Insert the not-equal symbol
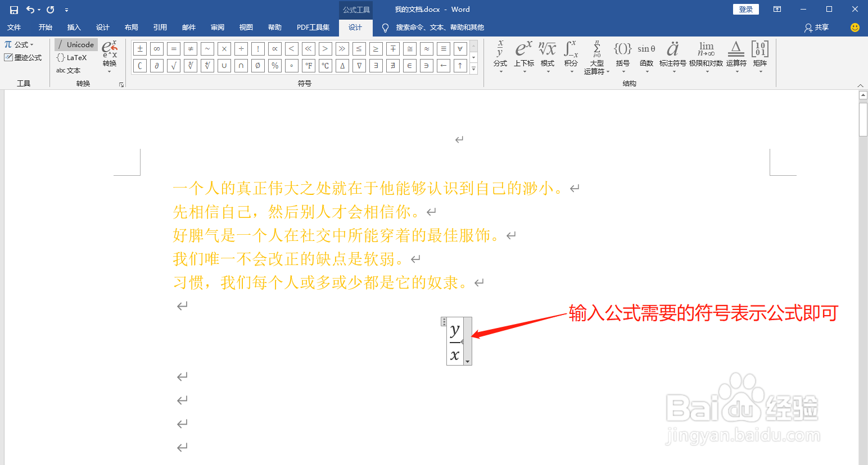Viewport: 868px width, 465px height. click(x=191, y=49)
